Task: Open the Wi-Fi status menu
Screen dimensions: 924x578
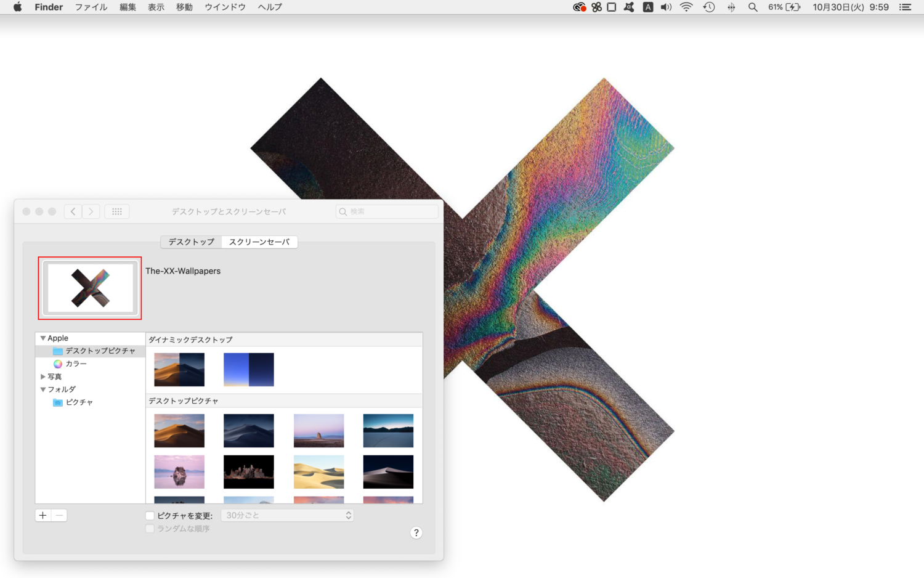Action: pyautogui.click(x=686, y=7)
